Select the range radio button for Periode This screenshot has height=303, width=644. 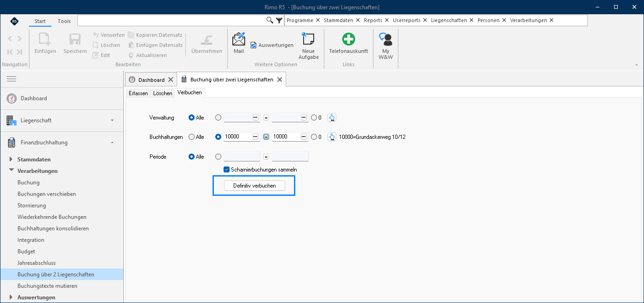point(218,157)
